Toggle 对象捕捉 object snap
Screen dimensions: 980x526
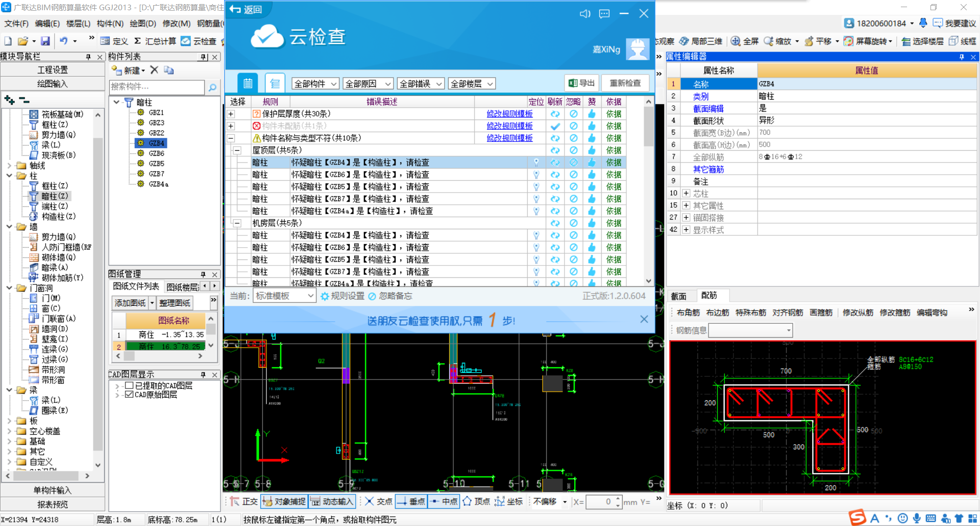point(284,501)
